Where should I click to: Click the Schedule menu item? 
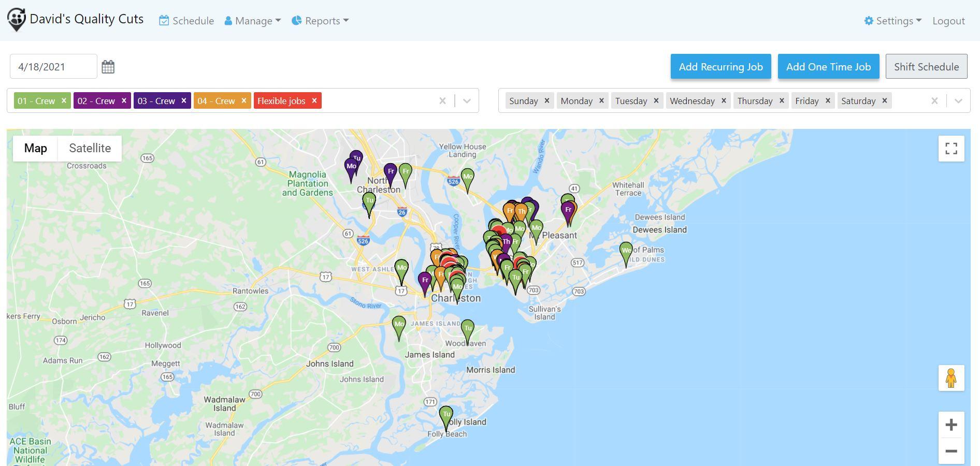tap(186, 21)
